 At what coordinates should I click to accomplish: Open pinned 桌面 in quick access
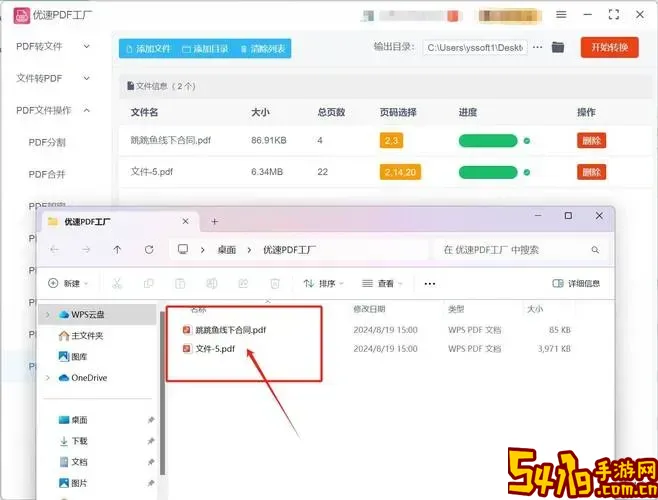(x=73, y=420)
